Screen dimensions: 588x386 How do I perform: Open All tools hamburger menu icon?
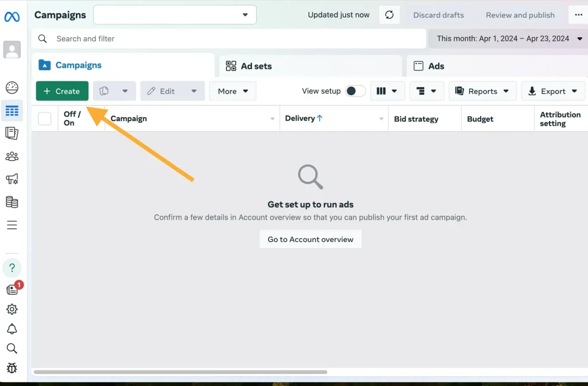(x=11, y=225)
